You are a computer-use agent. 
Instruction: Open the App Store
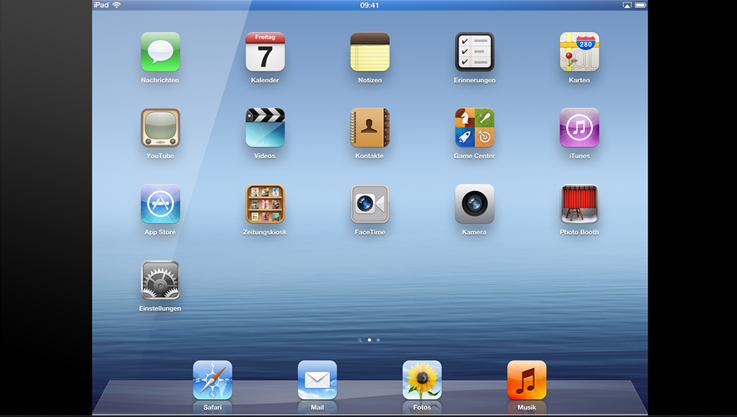(x=160, y=204)
